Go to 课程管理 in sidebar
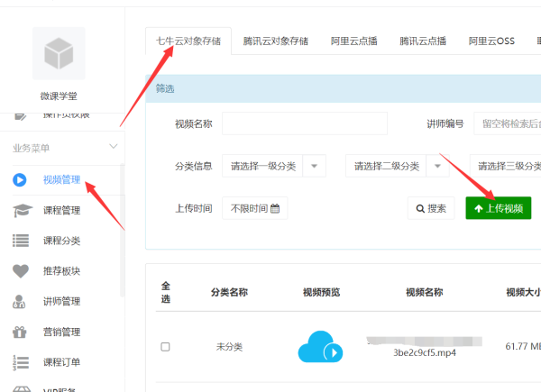This screenshot has height=392, width=541. (61, 210)
